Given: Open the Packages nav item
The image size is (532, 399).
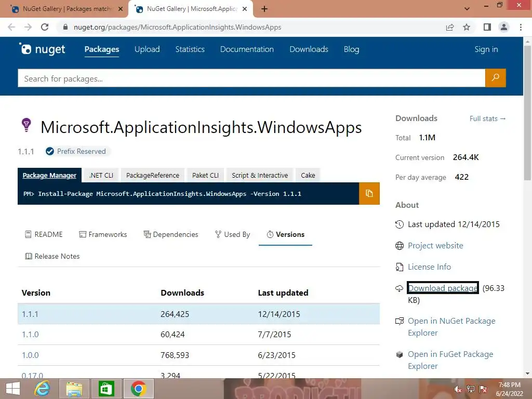Looking at the screenshot, I should pos(102,49).
